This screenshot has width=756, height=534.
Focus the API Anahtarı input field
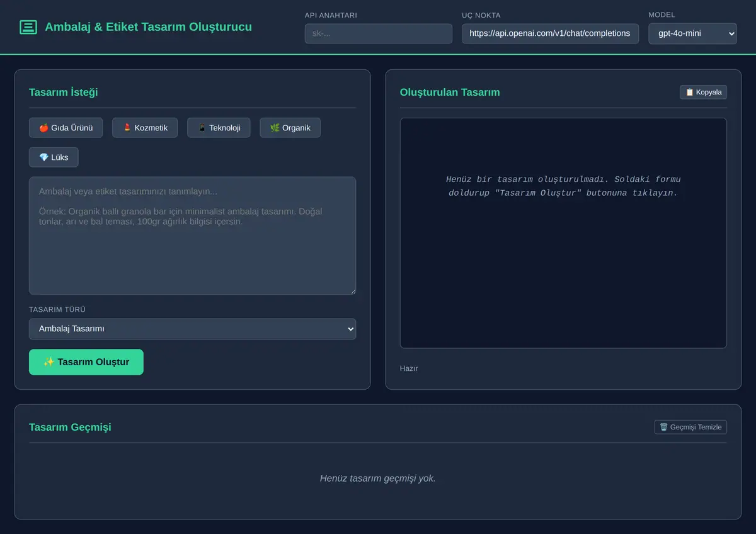tap(378, 33)
